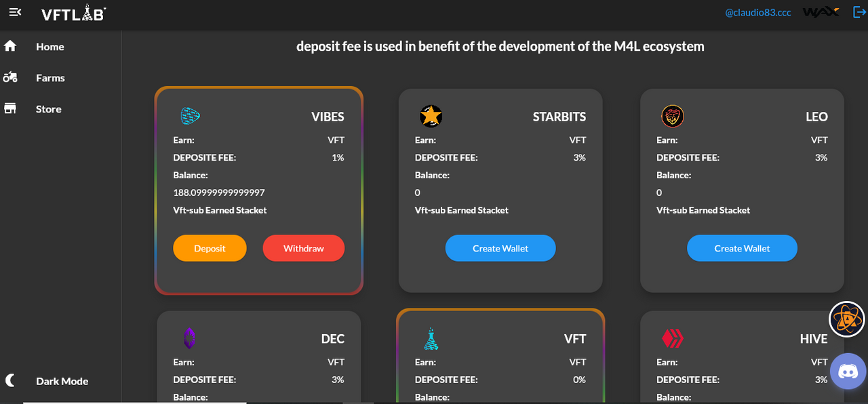Click the LEO lion icon
Image resolution: width=868 pixels, height=404 pixels.
click(673, 117)
